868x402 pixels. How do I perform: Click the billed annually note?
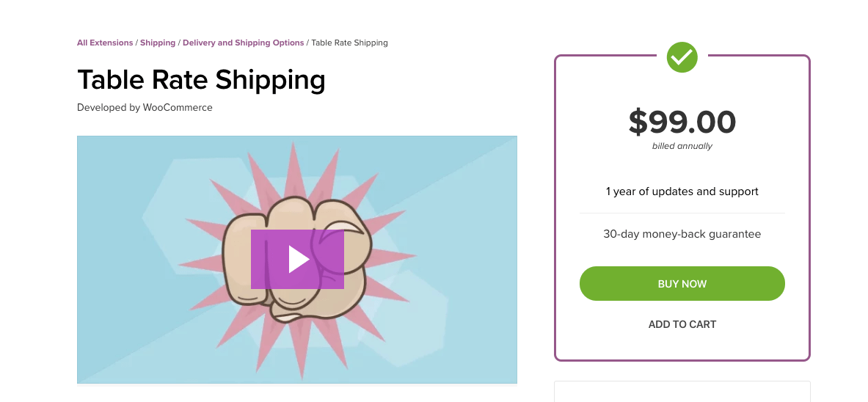(x=682, y=146)
